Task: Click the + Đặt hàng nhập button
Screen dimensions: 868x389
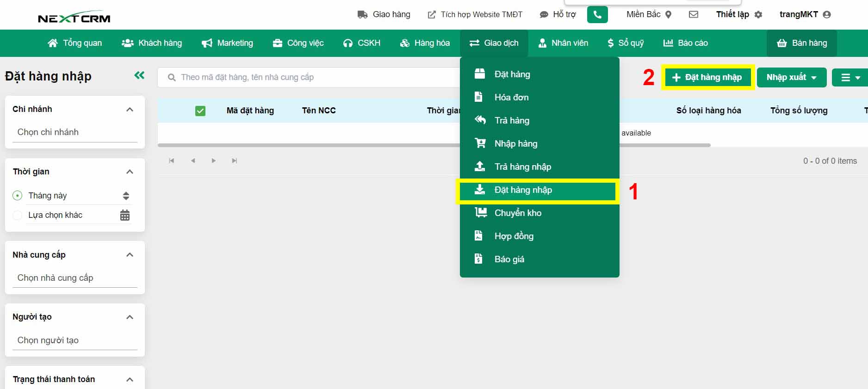Action: pyautogui.click(x=707, y=77)
